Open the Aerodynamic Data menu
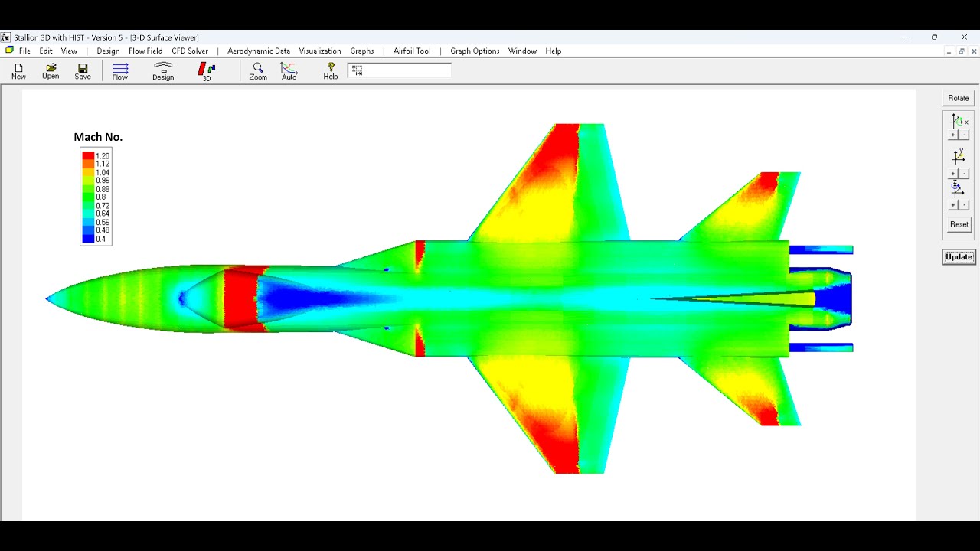980x551 pixels. [259, 51]
